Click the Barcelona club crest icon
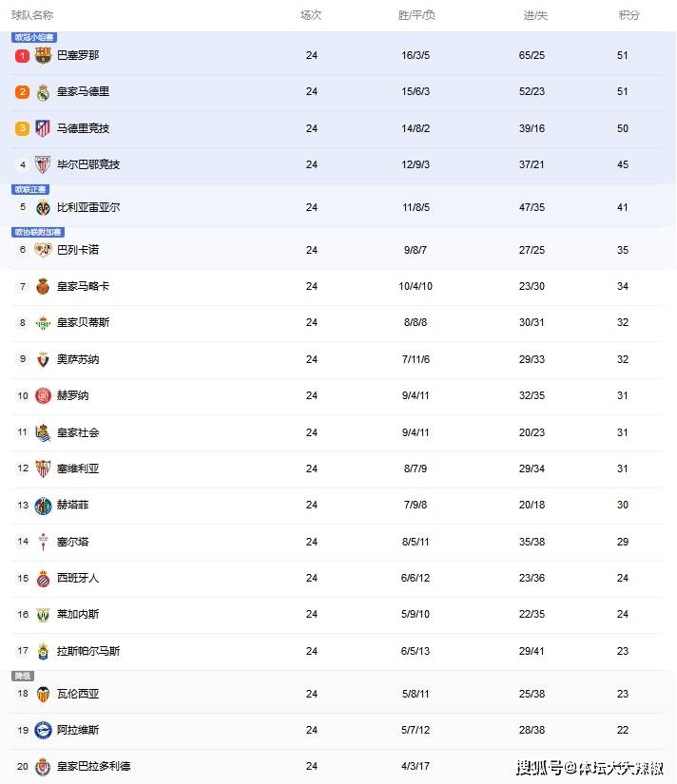Image resolution: width=677 pixels, height=784 pixels. [43, 55]
